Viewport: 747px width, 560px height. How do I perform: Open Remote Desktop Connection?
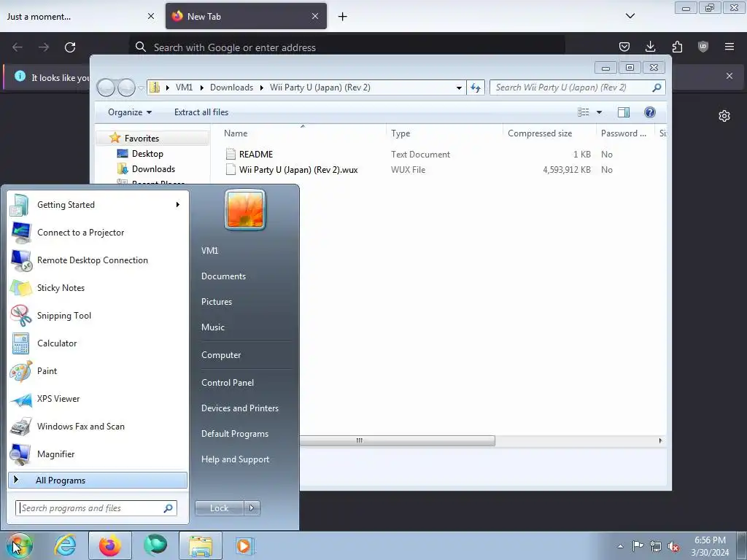coord(98,260)
